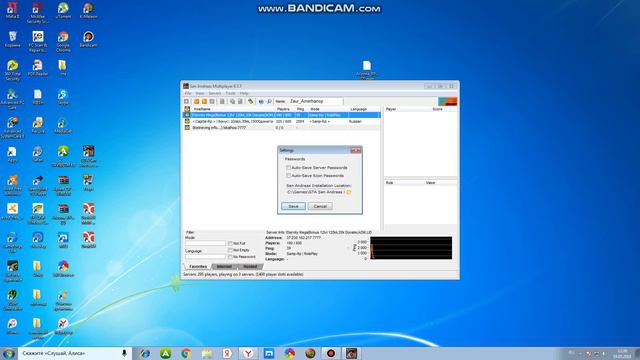
Task: Click the microphone icon in taskbar search
Action: tap(124, 353)
